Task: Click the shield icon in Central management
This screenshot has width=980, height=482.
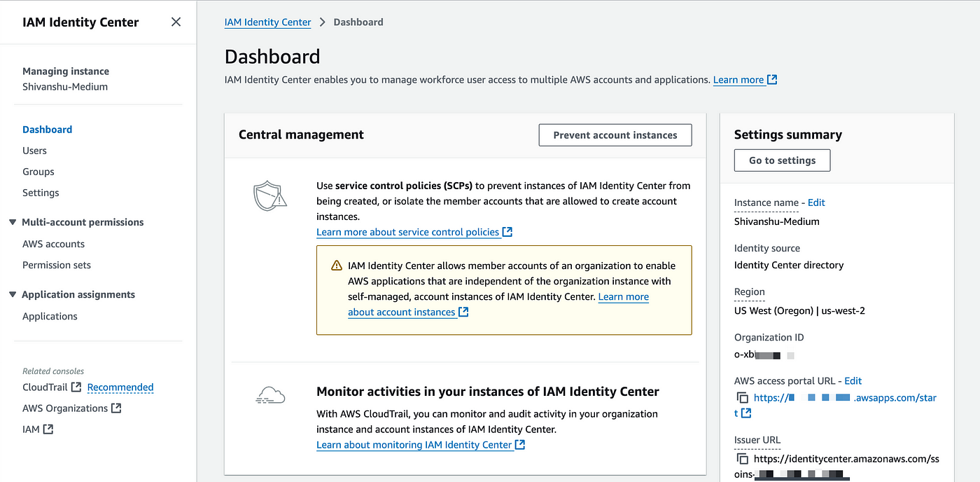Action: (270, 197)
